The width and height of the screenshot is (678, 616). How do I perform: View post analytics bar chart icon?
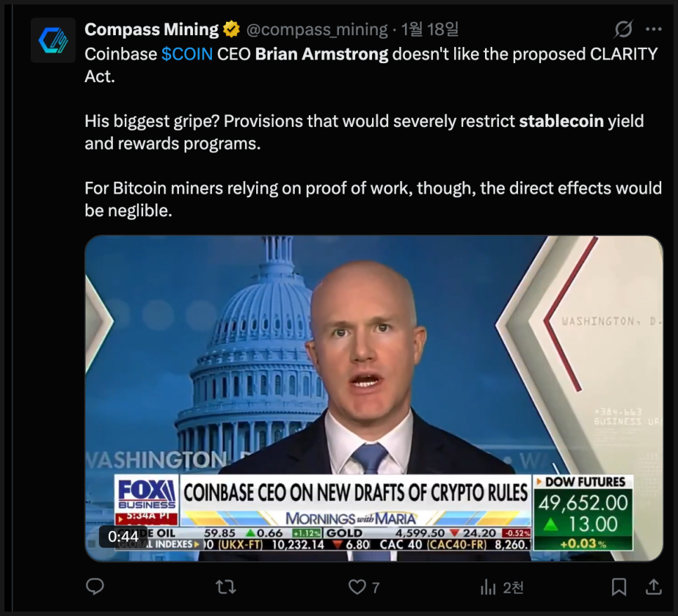(x=488, y=587)
